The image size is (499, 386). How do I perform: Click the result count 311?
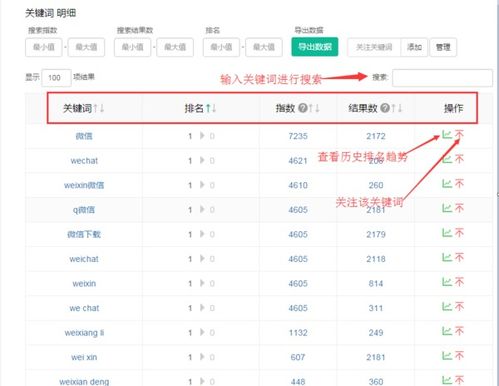[x=376, y=308]
